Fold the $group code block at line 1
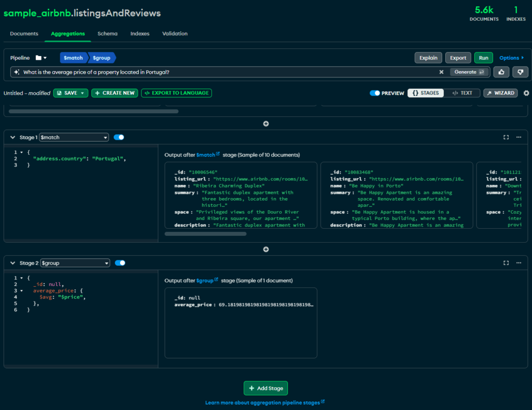532x410 pixels. [21, 278]
